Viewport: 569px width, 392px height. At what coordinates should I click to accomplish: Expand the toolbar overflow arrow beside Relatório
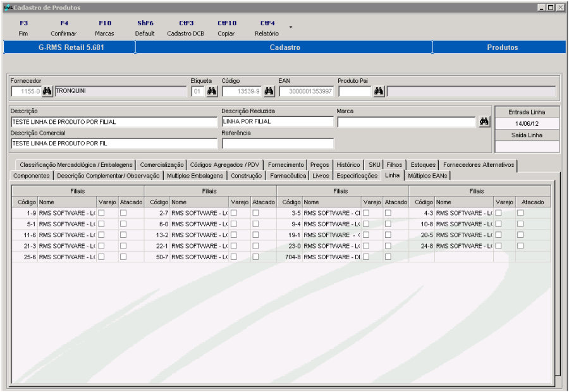click(x=290, y=27)
